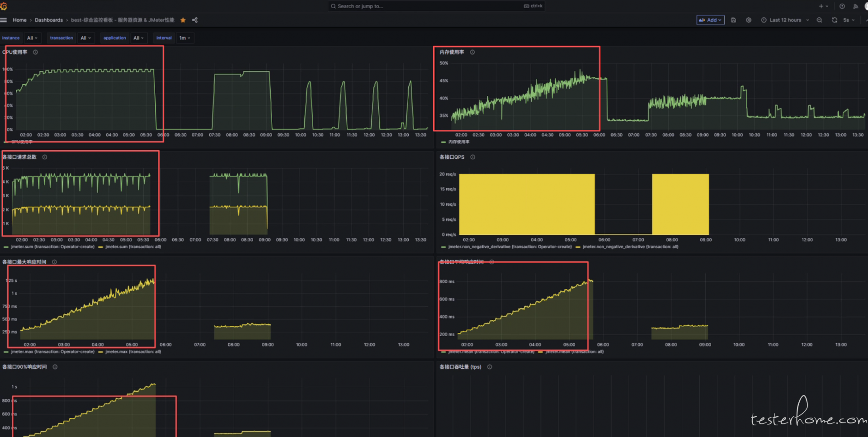
Task: Click the Grafana logo icon
Action: point(4,6)
